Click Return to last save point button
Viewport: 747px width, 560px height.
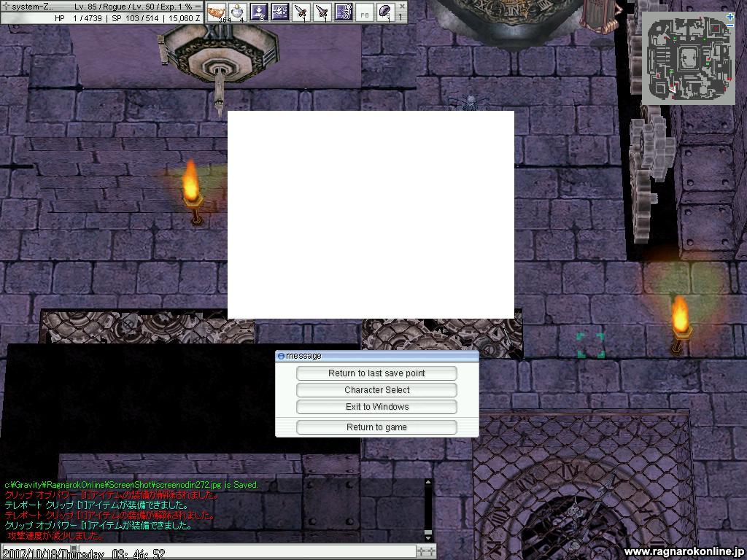pyautogui.click(x=376, y=373)
